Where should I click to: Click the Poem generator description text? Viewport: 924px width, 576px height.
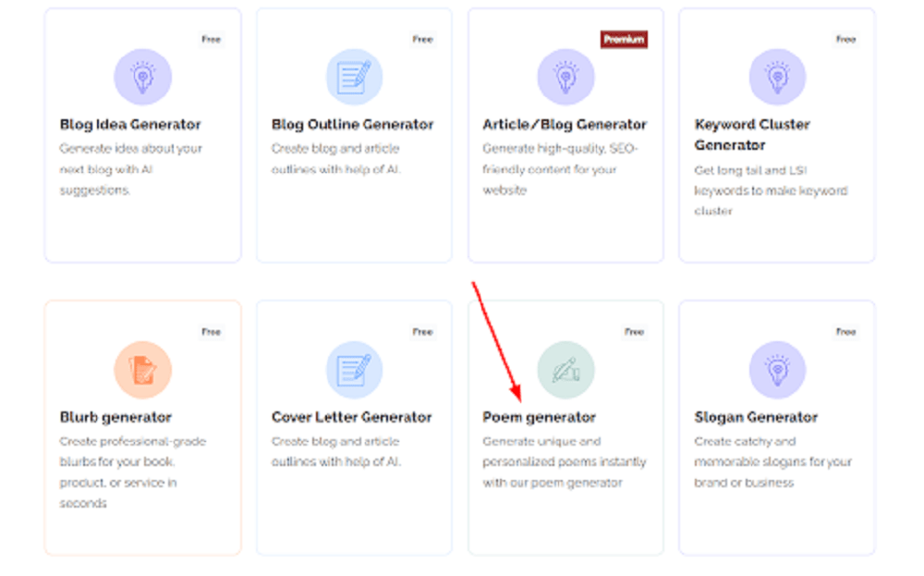(564, 462)
